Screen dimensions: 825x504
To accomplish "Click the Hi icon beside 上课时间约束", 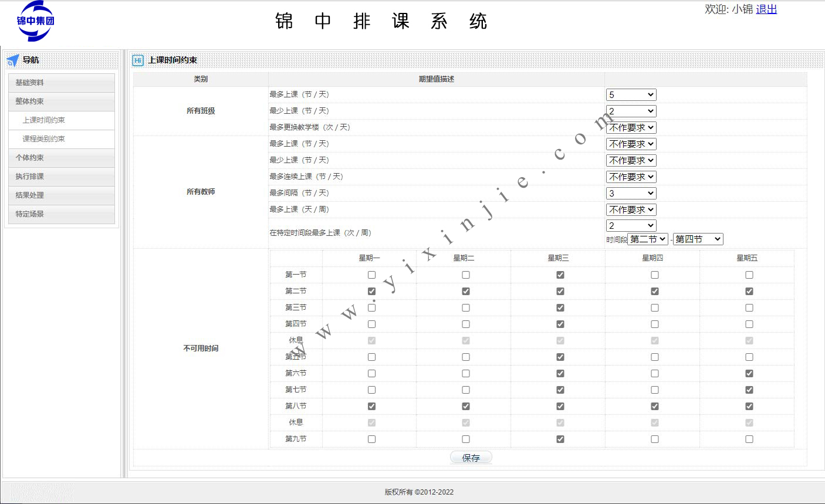I will click(138, 60).
